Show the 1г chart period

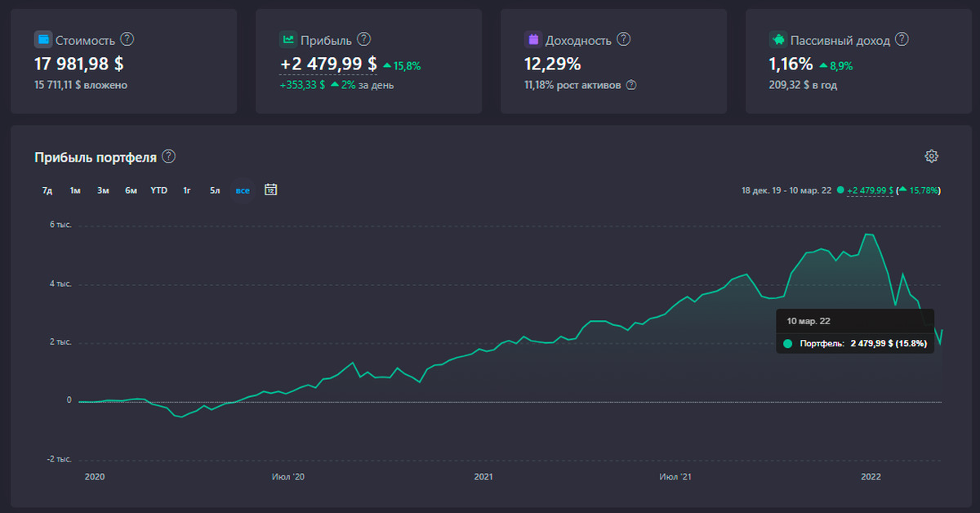tap(187, 190)
